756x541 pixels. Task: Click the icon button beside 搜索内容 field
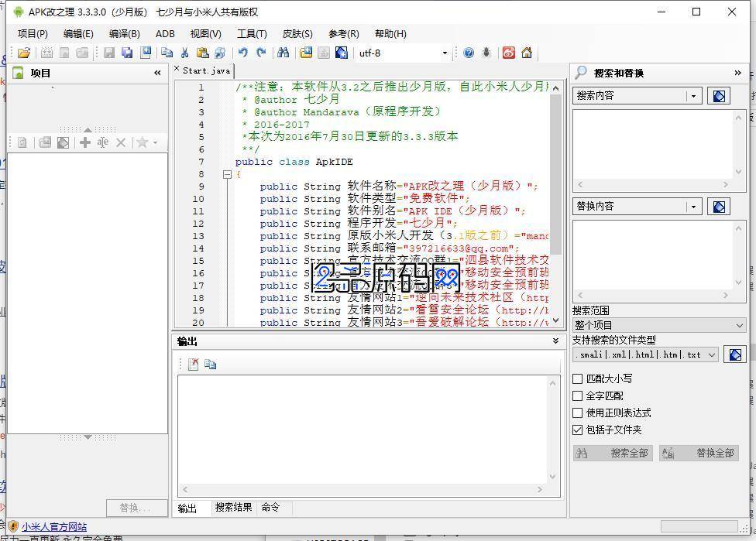pyautogui.click(x=718, y=96)
